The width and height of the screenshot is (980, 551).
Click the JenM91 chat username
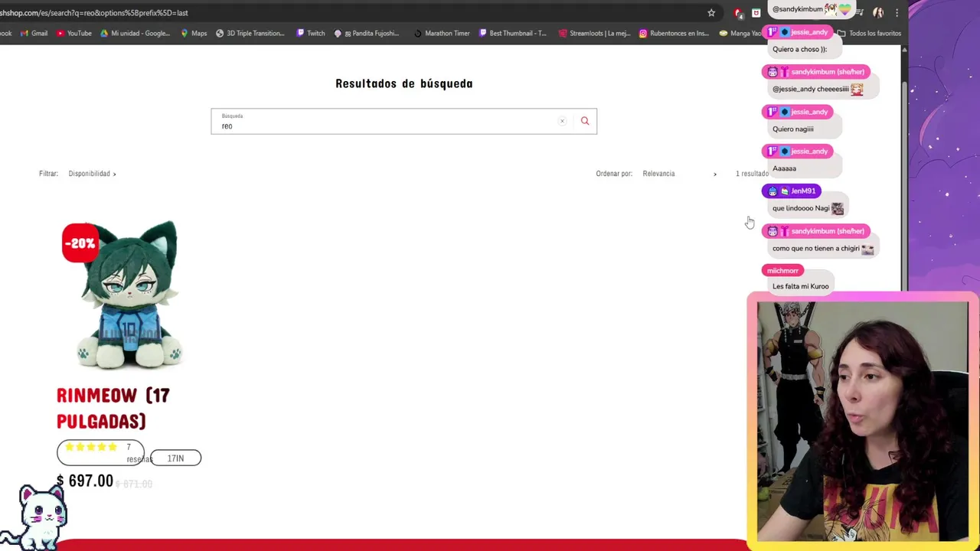click(x=803, y=191)
